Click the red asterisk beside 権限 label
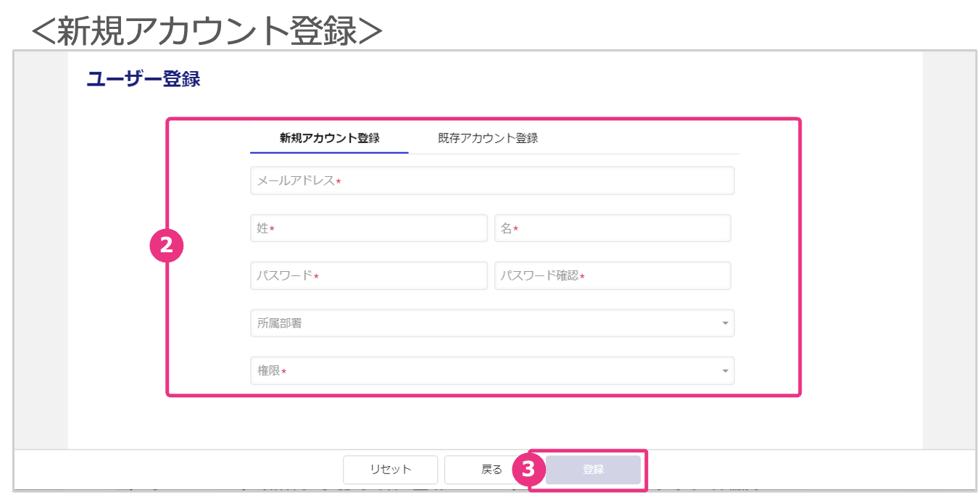This screenshot has width=980, height=498. pos(284,372)
